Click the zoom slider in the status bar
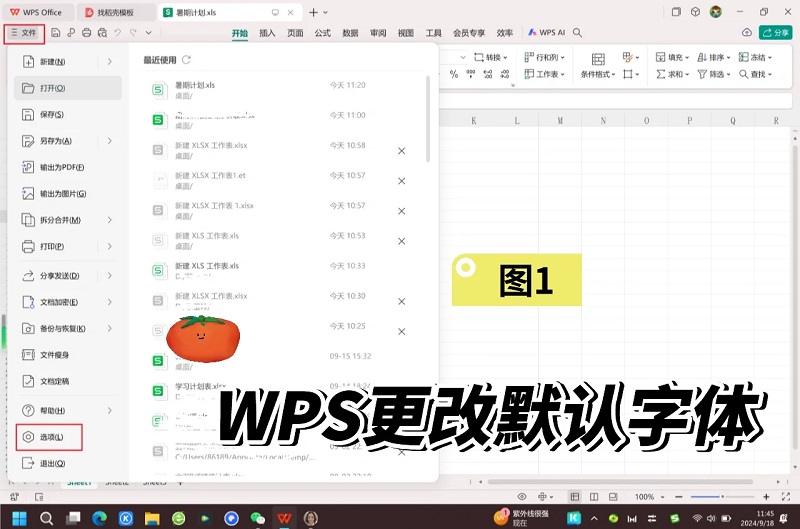800x529 pixels. point(722,496)
